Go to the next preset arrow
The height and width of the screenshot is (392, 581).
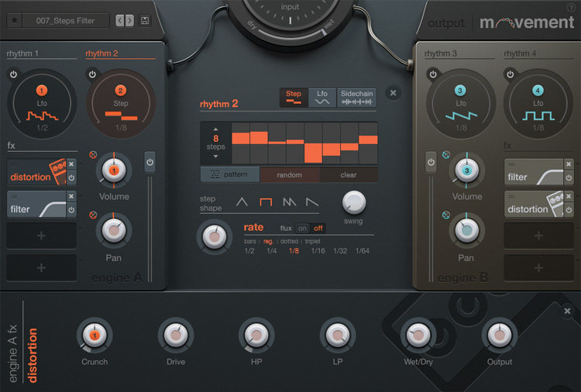coord(129,20)
